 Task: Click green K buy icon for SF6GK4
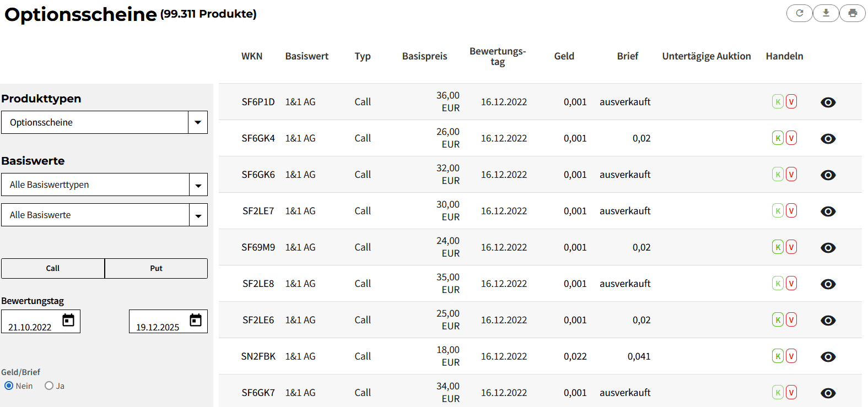pyautogui.click(x=778, y=138)
